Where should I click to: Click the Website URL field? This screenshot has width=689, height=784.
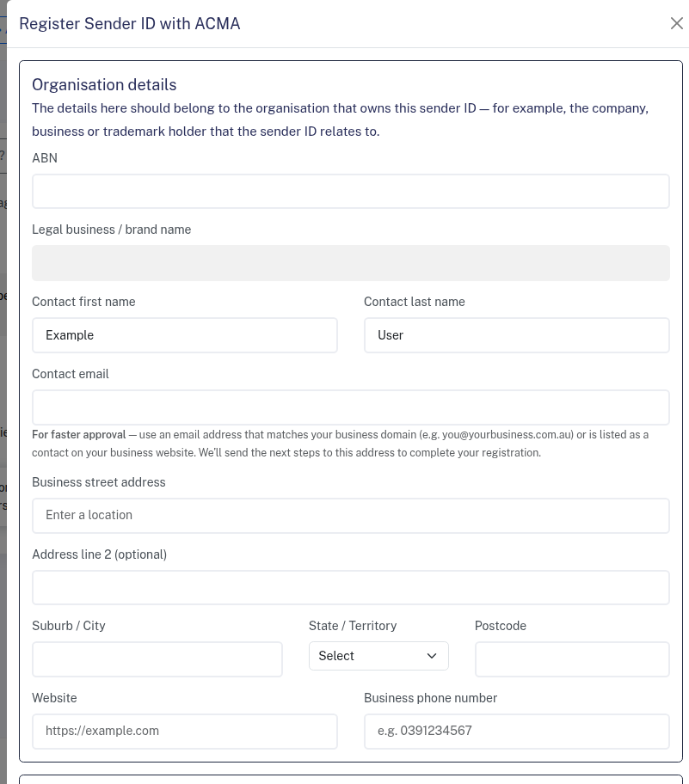184,732
